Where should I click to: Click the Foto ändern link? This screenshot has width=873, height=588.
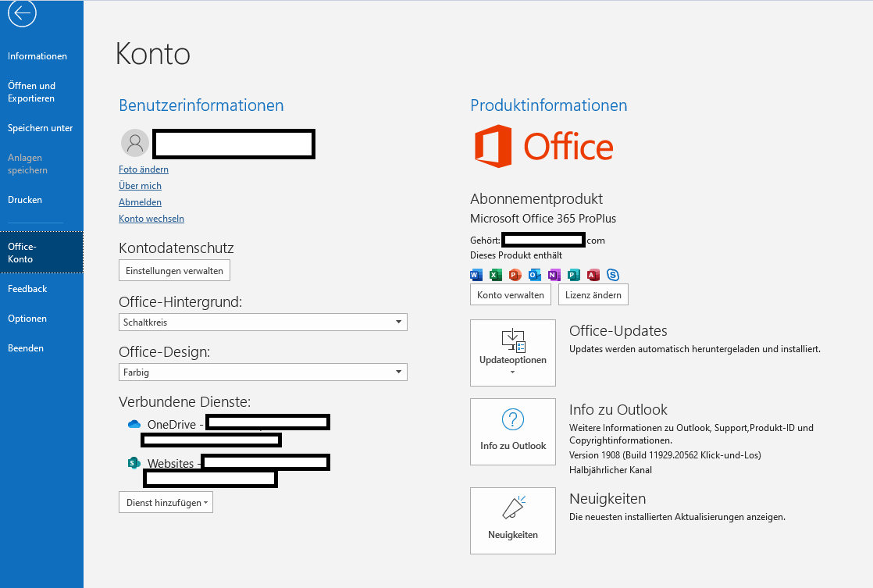coord(144,169)
